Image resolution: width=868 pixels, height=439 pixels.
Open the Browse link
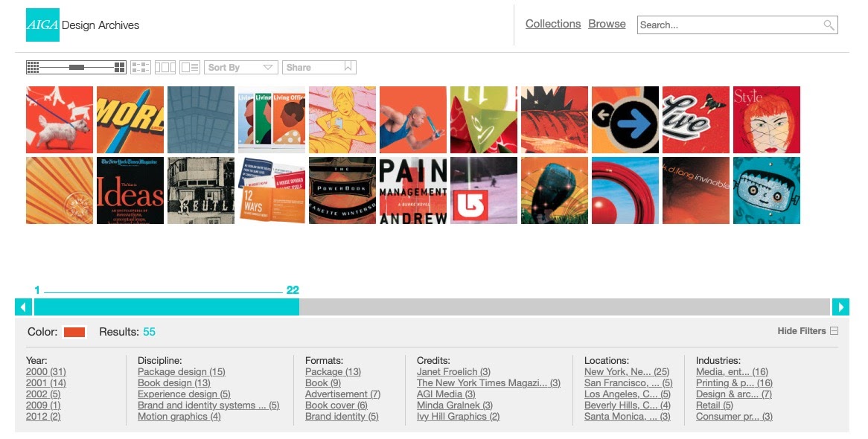[x=607, y=24]
